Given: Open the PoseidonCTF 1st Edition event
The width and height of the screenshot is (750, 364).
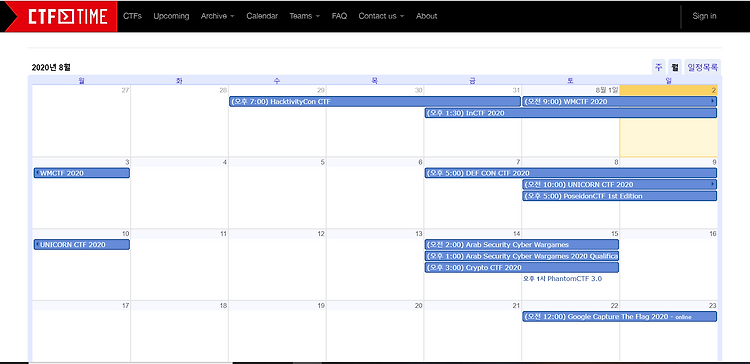Looking at the screenshot, I should [619, 196].
